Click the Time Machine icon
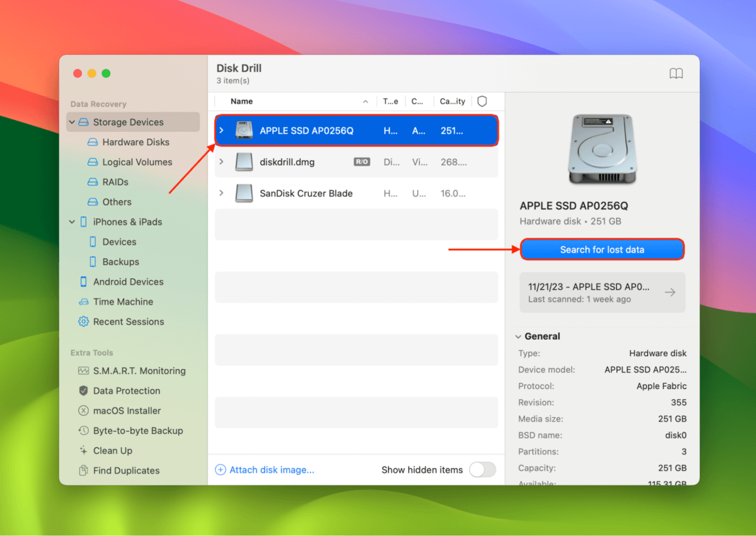 click(x=84, y=302)
